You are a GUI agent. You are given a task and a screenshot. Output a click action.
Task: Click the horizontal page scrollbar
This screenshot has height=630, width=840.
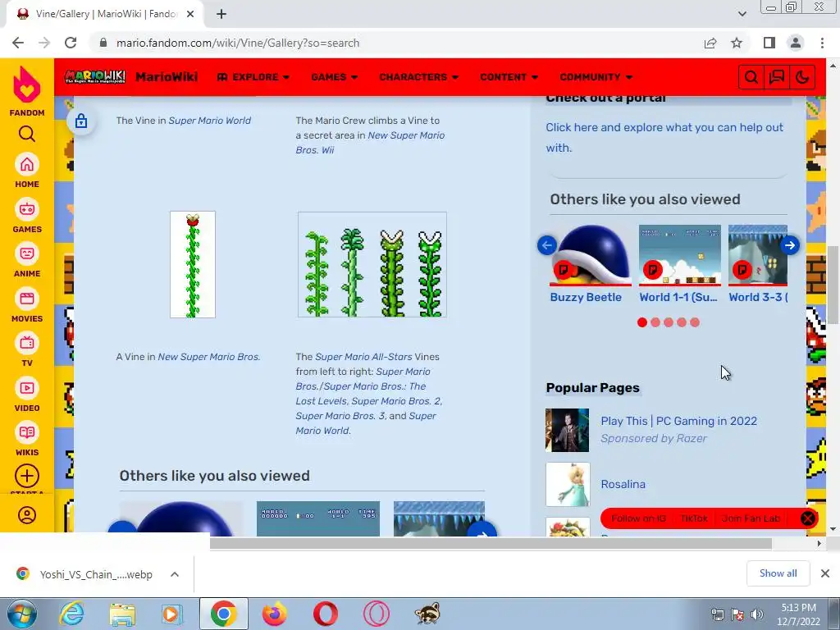point(491,544)
